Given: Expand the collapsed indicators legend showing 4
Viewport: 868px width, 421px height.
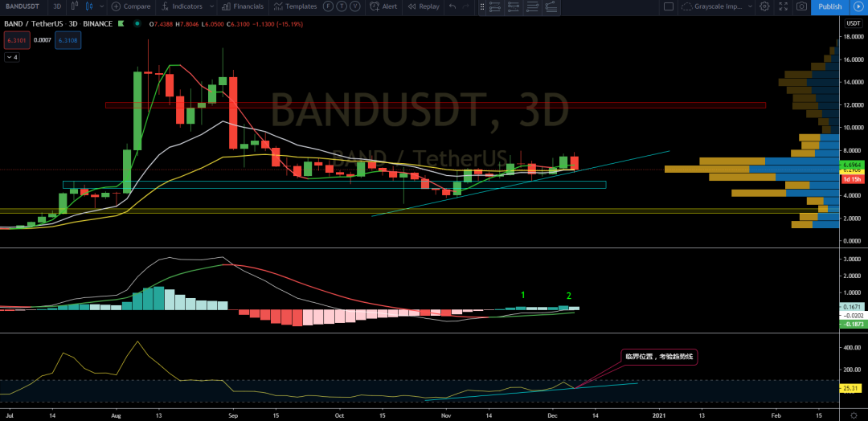Looking at the screenshot, I should coord(13,57).
